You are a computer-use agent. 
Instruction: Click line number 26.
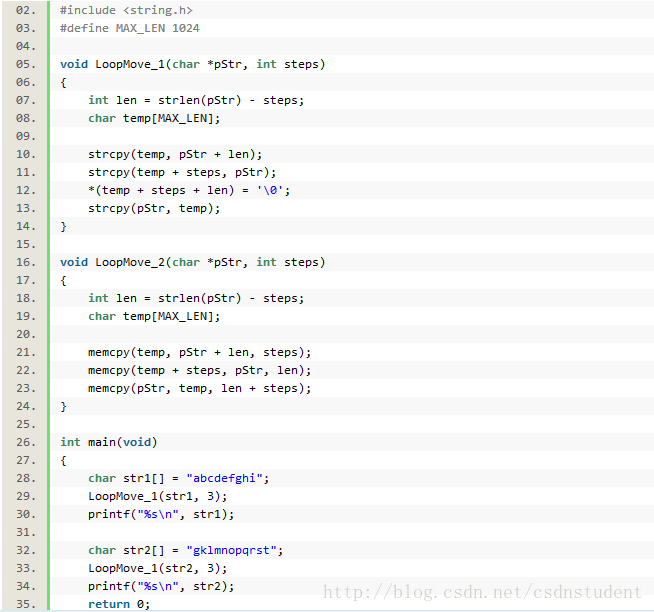coord(25,442)
